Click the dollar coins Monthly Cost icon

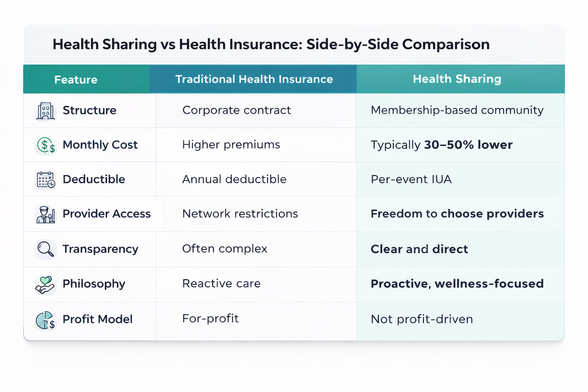point(46,145)
